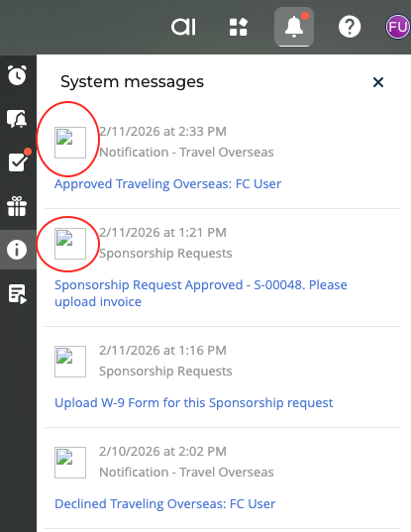
Task: Open the checkmark approvals sidebar icon
Action: pyautogui.click(x=18, y=161)
